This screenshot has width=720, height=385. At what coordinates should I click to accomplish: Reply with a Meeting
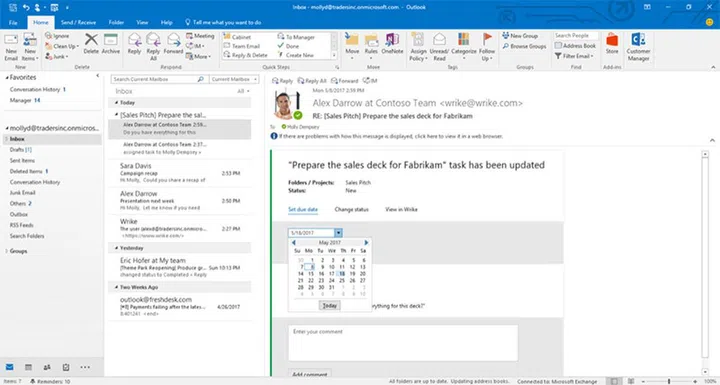pos(200,36)
